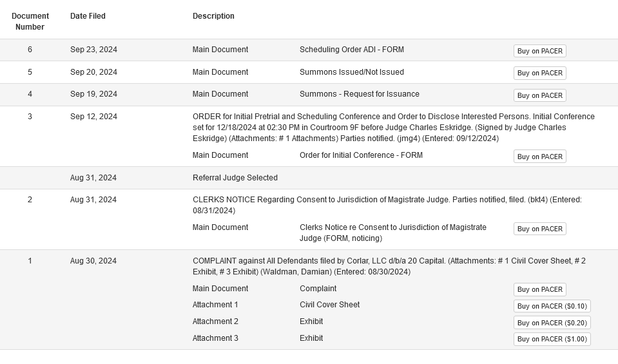Screen dimensions: 618x364
Task: Click ORDER for Initial Pretrial description text
Action: point(393,128)
